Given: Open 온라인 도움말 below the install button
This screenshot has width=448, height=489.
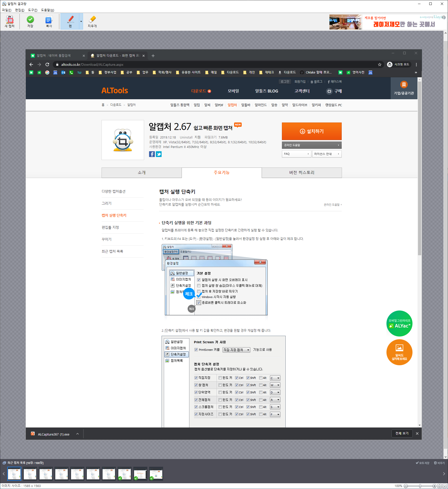Looking at the screenshot, I should [x=312, y=145].
